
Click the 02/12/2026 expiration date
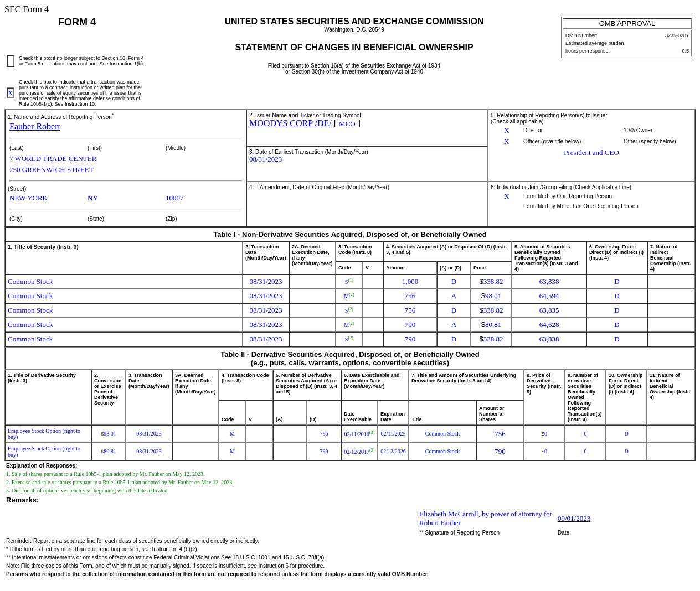pyautogui.click(x=393, y=452)
